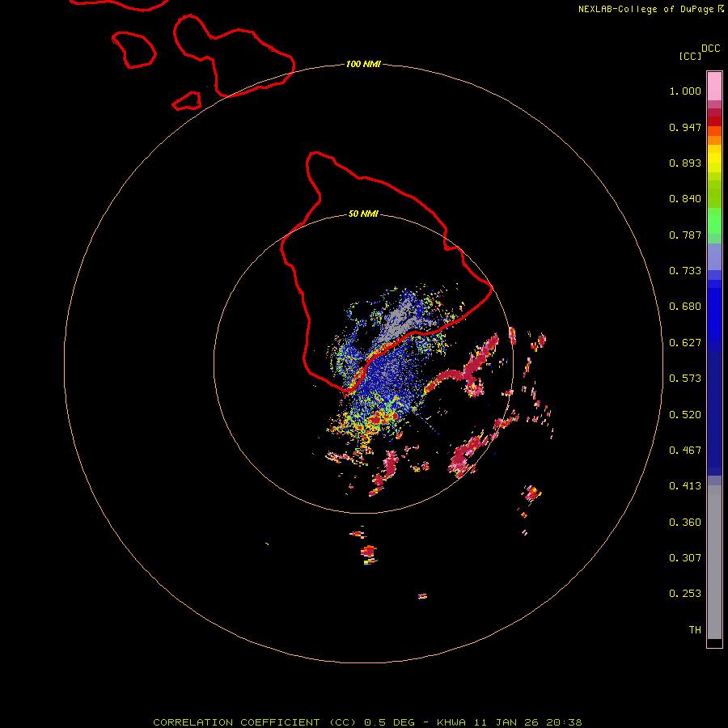Image resolution: width=728 pixels, height=728 pixels.
Task: Click the KHWA radar station identifier
Action: click(x=451, y=722)
